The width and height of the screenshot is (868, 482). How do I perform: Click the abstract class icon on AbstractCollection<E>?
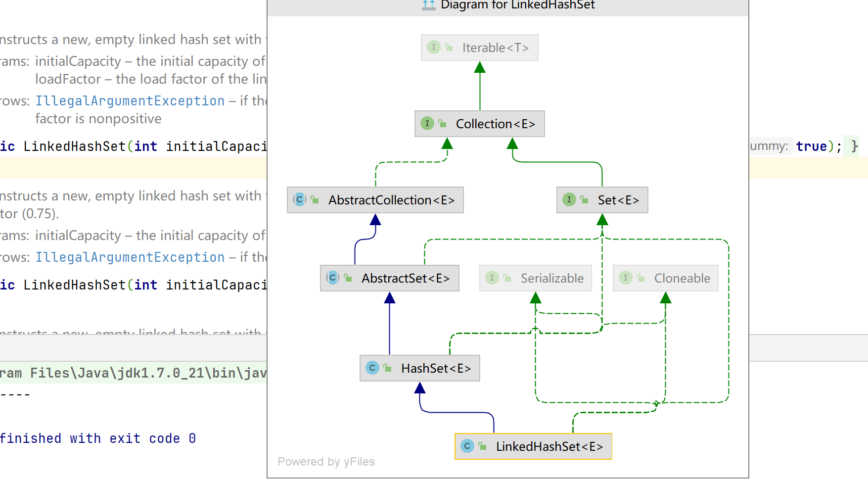pyautogui.click(x=300, y=199)
